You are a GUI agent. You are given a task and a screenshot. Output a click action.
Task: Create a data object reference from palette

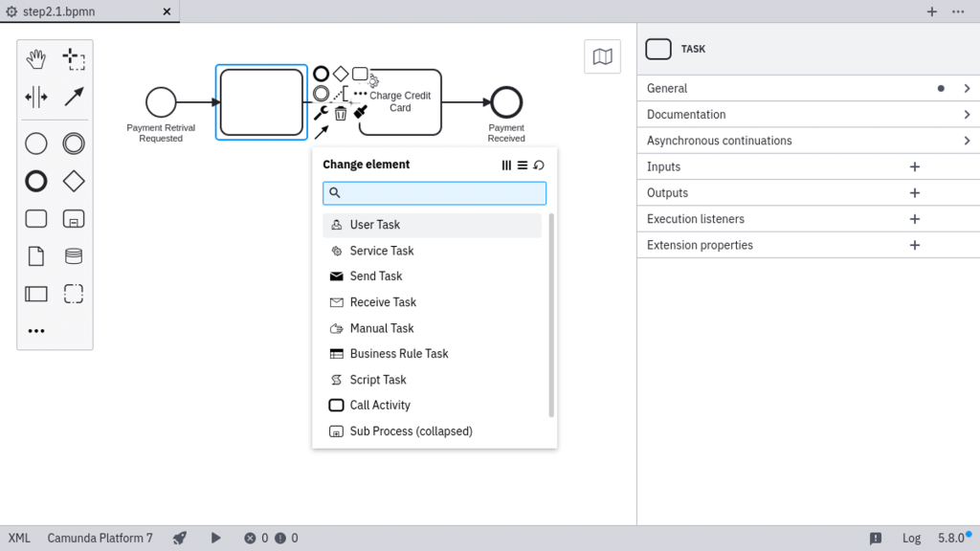pyautogui.click(x=36, y=256)
